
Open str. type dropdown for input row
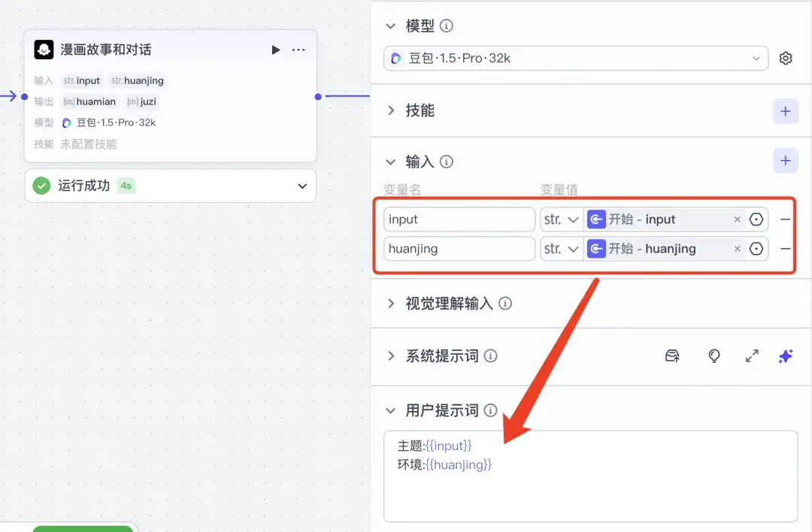(x=562, y=219)
